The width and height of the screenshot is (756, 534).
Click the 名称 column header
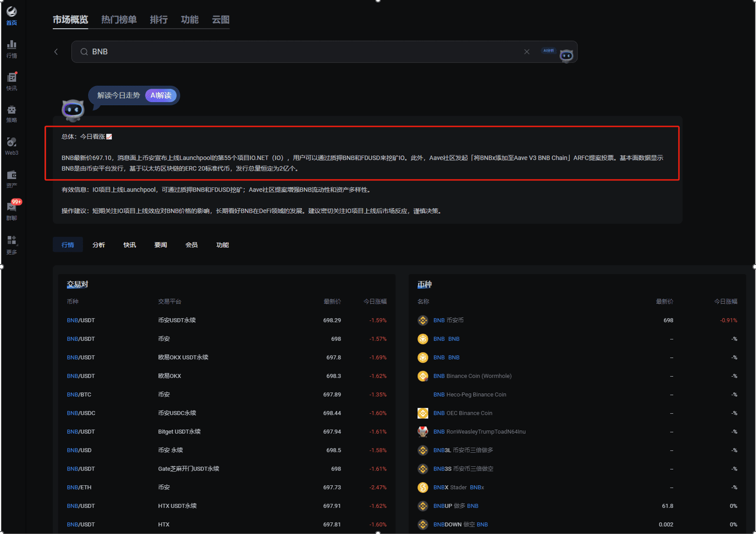pos(424,302)
